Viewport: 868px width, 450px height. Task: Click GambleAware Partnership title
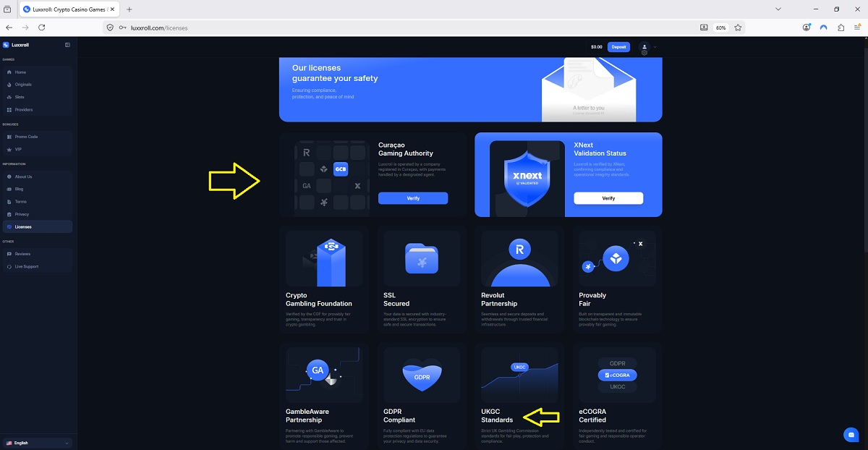[307, 415]
